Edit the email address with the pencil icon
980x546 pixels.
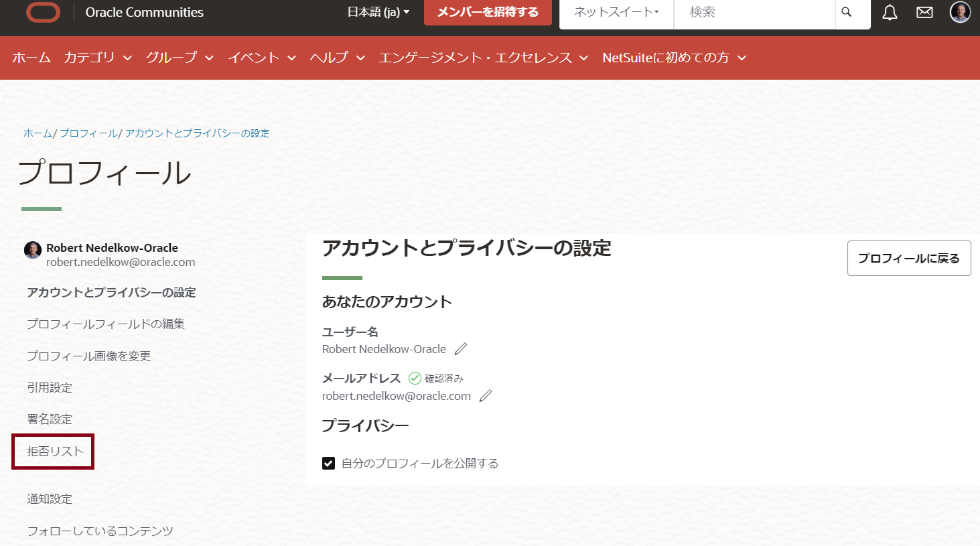(x=485, y=395)
